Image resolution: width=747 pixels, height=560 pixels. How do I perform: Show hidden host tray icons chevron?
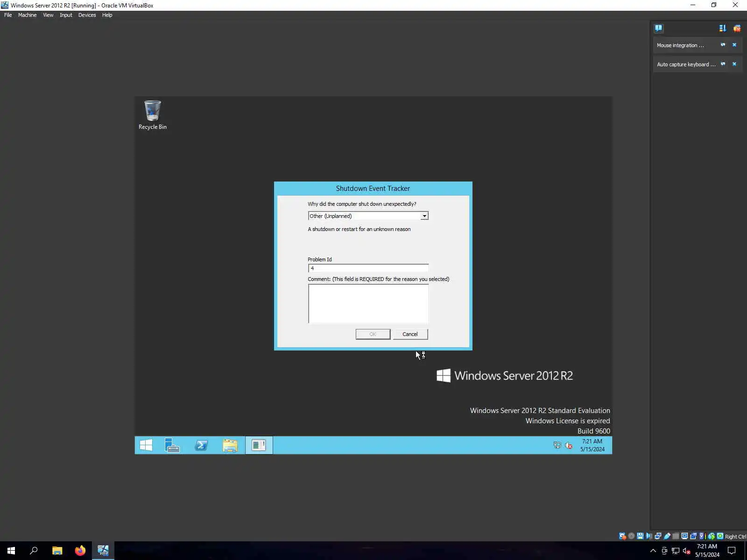coord(653,551)
